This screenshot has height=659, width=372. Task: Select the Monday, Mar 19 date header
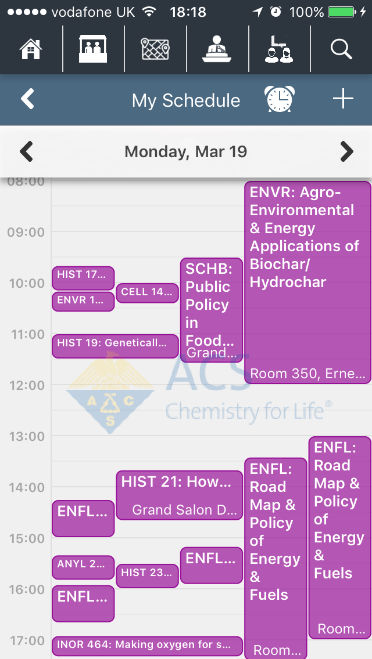[185, 151]
